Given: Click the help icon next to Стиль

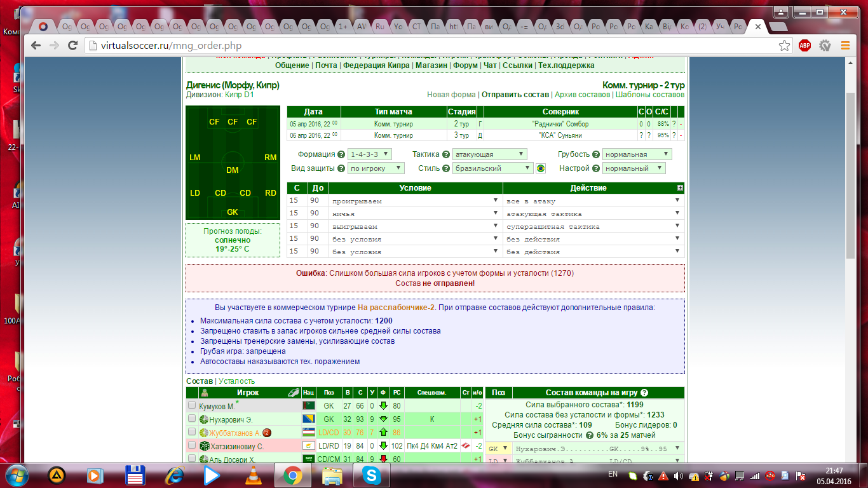Looking at the screenshot, I should pyautogui.click(x=447, y=168).
